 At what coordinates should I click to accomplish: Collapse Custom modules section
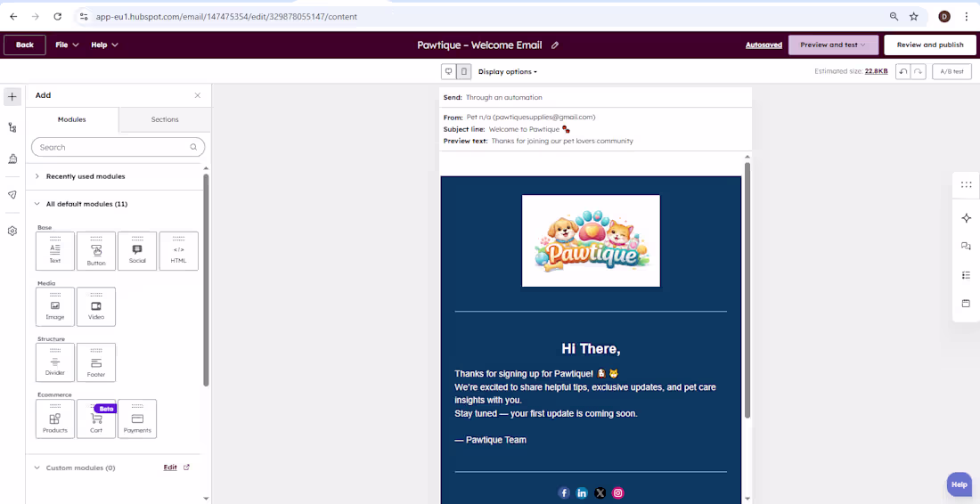point(74,467)
